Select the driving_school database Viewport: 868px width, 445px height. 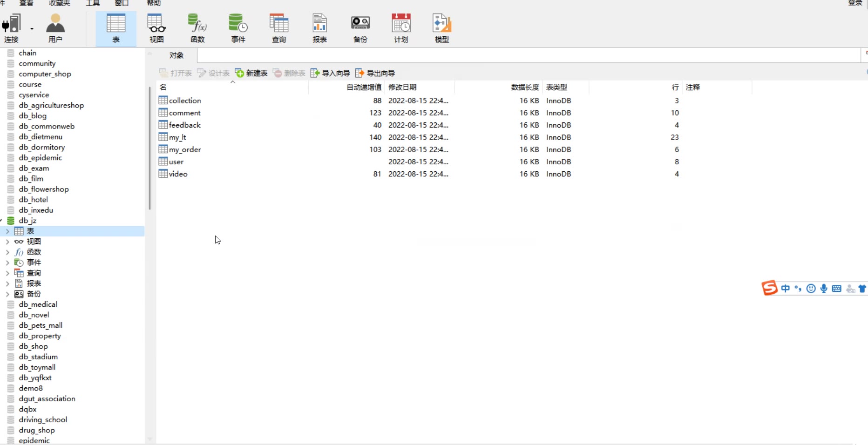43,420
